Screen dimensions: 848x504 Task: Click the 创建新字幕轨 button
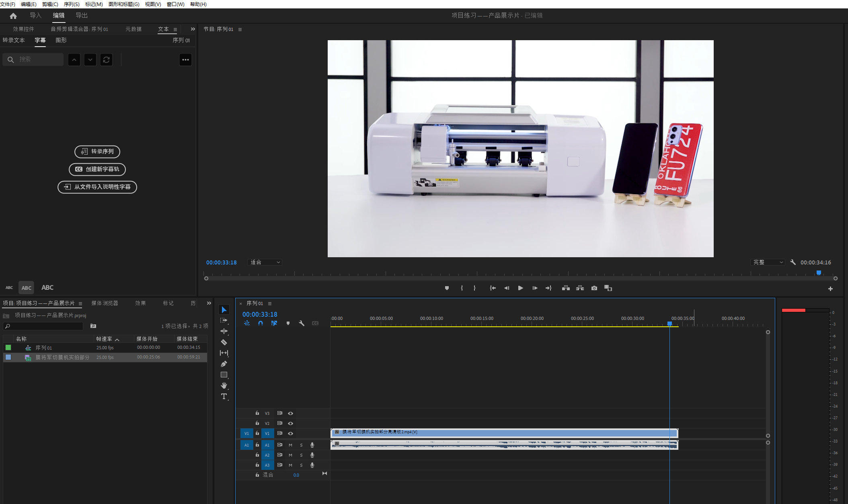tap(97, 169)
